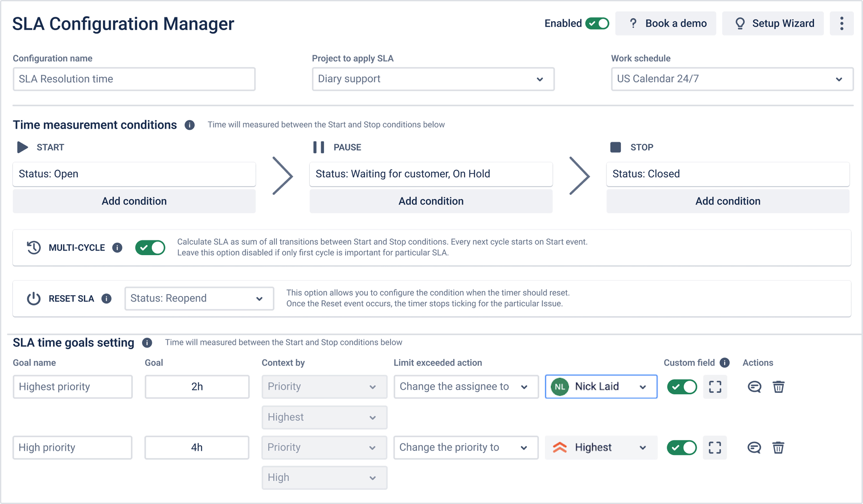The height and width of the screenshot is (504, 863).
Task: Click the Configuration name input field
Action: coord(134,79)
